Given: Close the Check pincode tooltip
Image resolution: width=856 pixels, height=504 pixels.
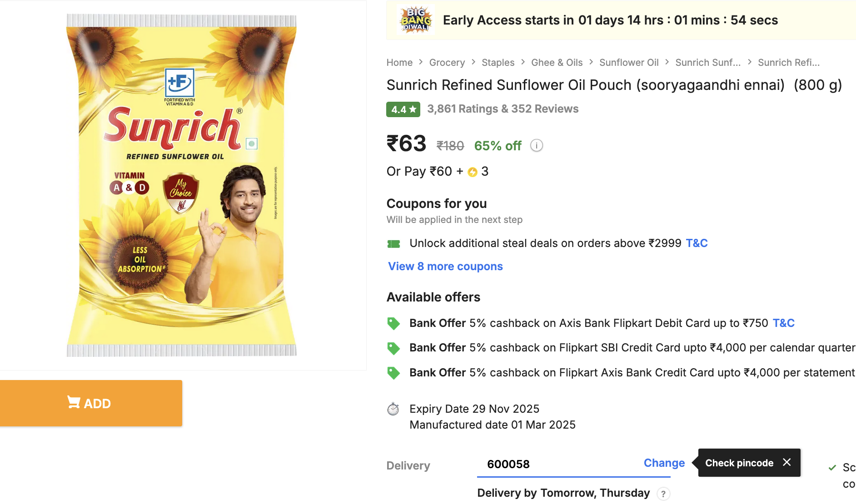Looking at the screenshot, I should [787, 462].
